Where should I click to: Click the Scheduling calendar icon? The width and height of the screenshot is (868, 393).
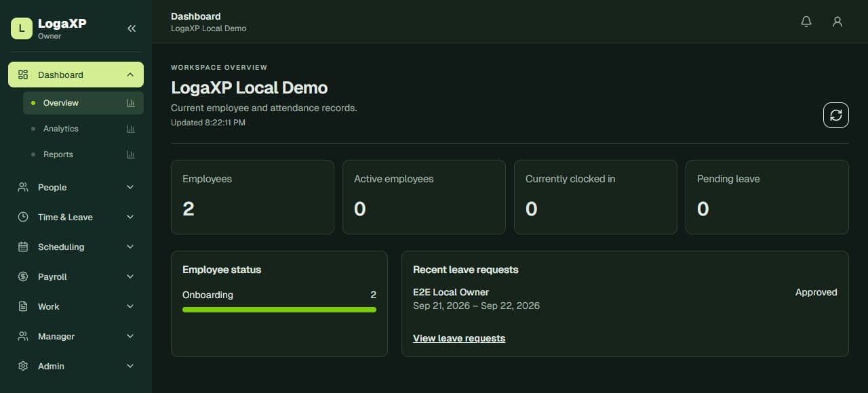tap(23, 247)
